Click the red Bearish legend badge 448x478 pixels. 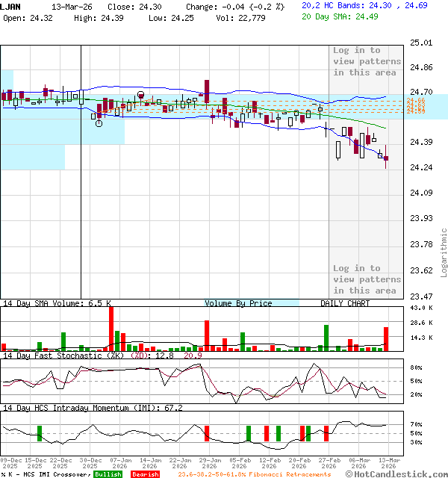(145, 474)
